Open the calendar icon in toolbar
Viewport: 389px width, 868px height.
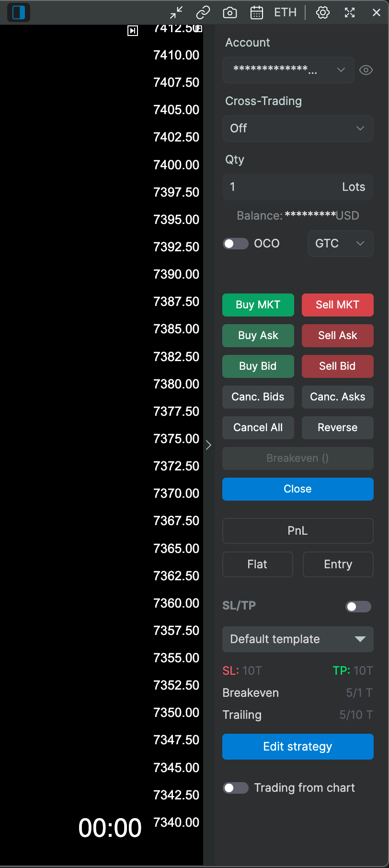click(x=257, y=12)
